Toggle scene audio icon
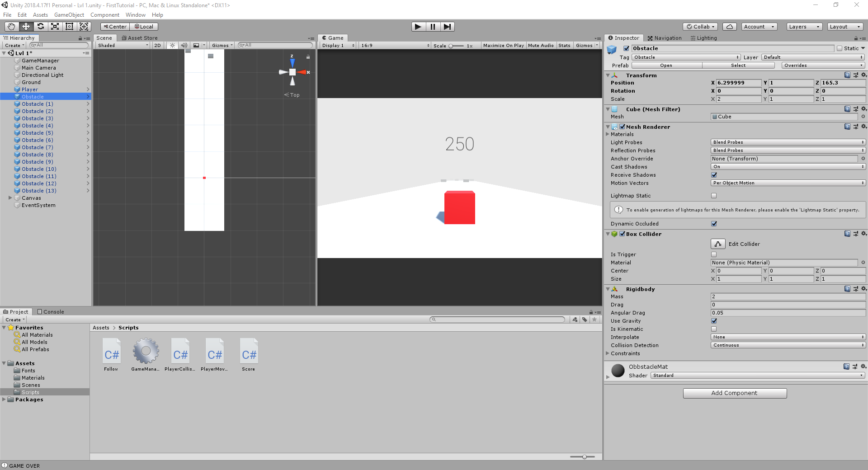 tap(184, 45)
